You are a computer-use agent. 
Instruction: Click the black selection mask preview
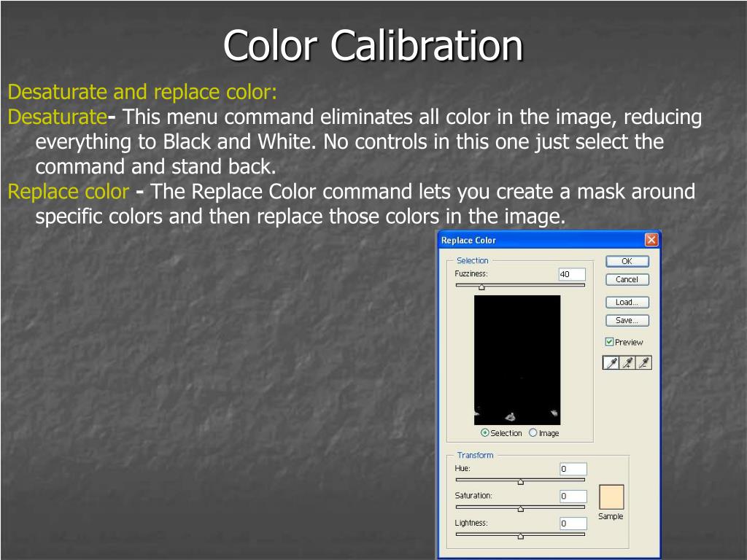[517, 360]
